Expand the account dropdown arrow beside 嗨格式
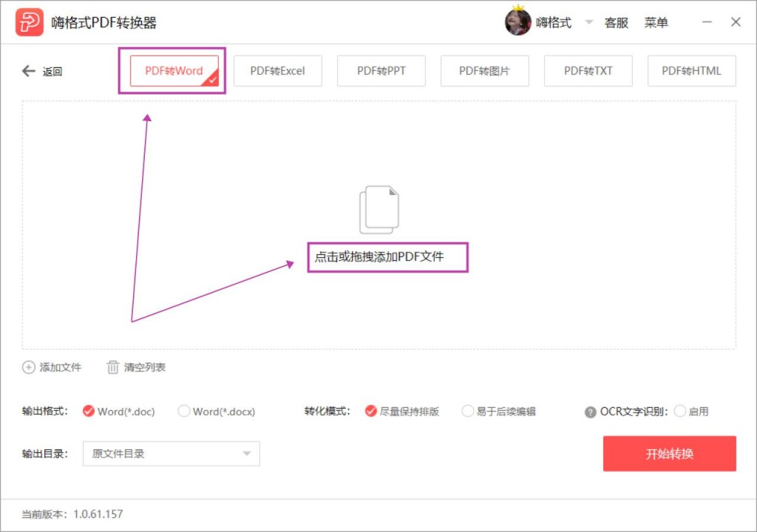 coord(588,21)
